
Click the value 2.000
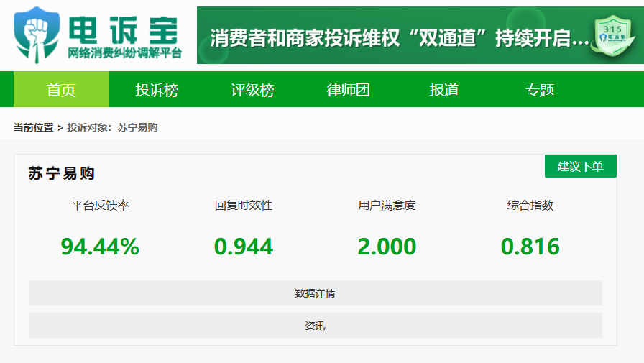[387, 247]
